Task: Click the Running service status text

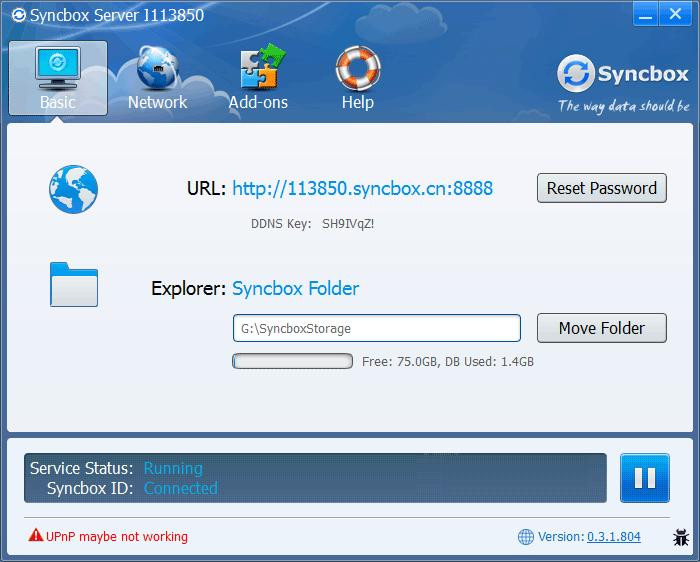Action: coord(173,468)
